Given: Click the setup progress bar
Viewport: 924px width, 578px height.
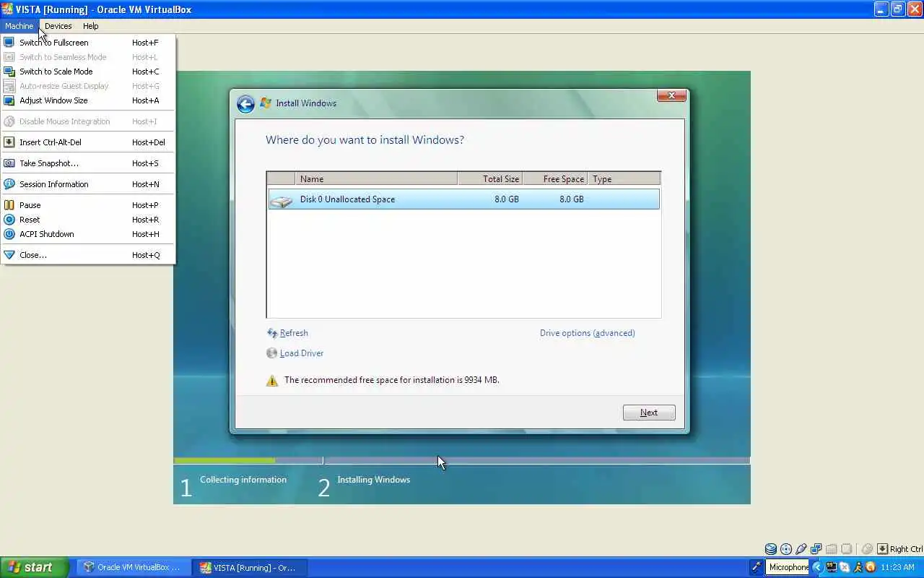Looking at the screenshot, I should pyautogui.click(x=461, y=460).
